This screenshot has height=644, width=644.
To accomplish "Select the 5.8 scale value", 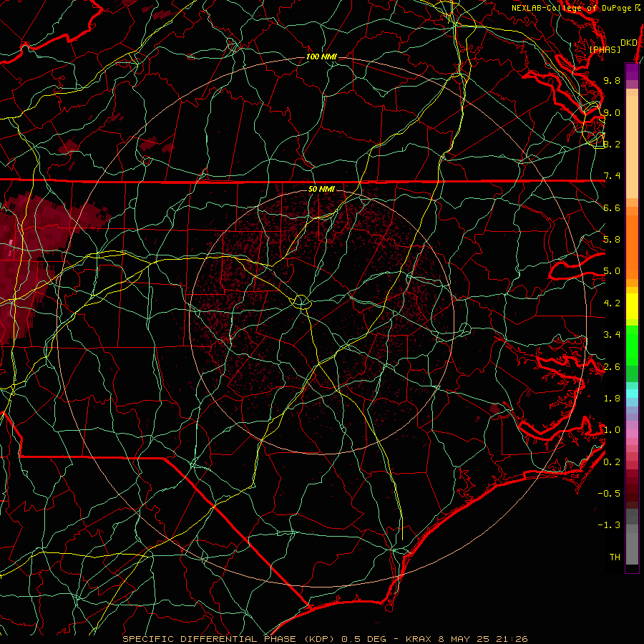I will 612,240.
